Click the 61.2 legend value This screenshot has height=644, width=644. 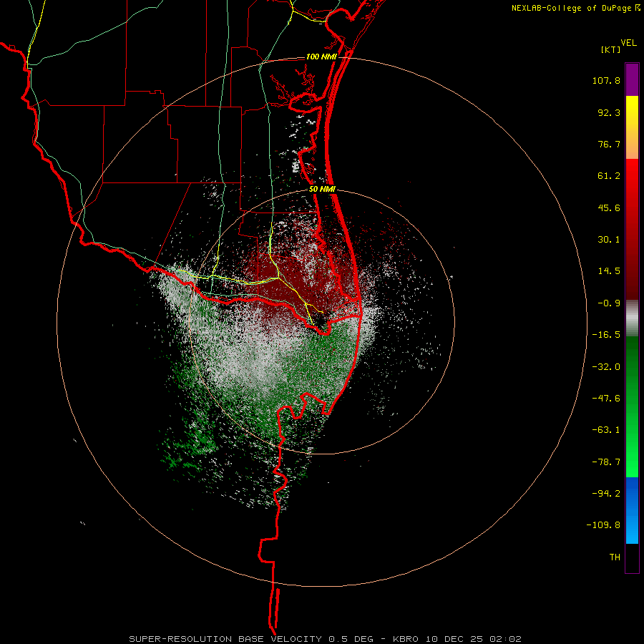(609, 176)
